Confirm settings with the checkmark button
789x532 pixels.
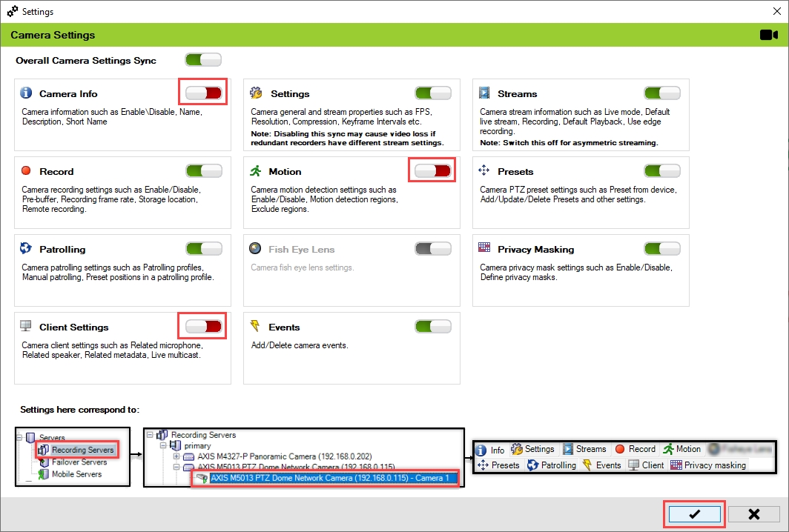(694, 514)
